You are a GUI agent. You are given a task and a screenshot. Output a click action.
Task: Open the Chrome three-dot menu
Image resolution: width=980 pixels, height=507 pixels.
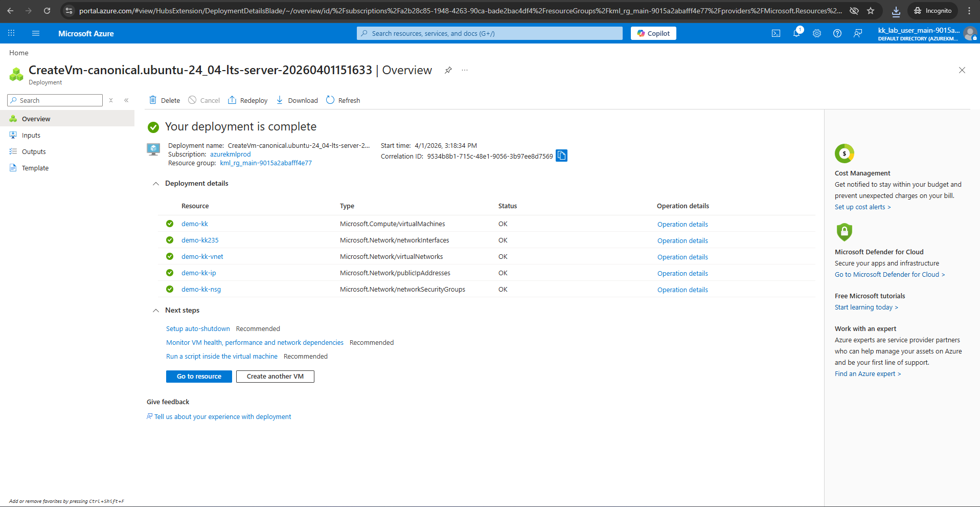(969, 11)
